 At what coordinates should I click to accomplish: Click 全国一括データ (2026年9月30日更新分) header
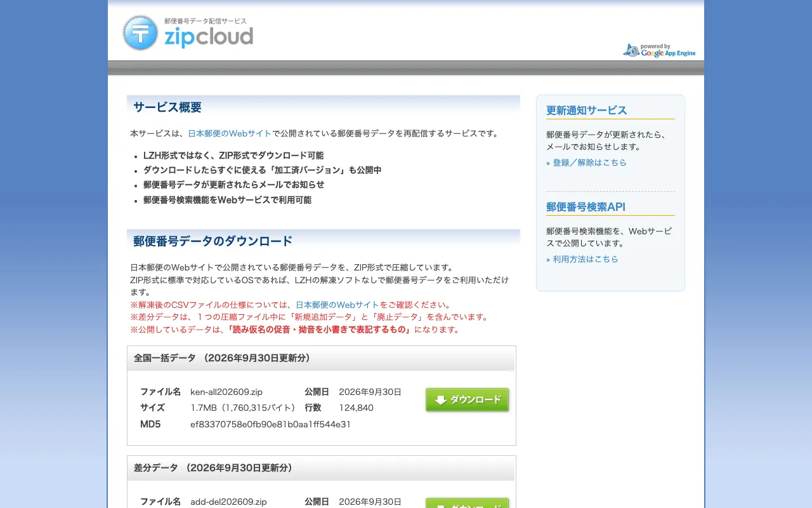321,358
